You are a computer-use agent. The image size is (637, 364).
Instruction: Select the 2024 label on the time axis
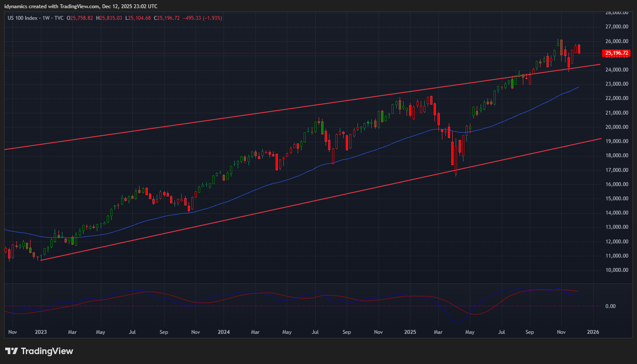tap(224, 332)
